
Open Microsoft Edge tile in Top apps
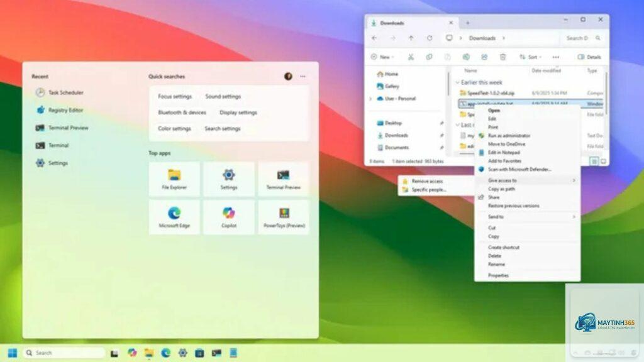pos(174,217)
